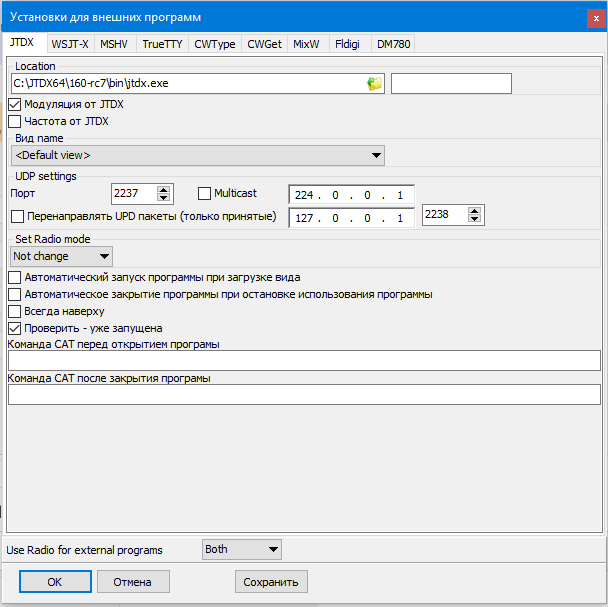Click the empty field right of Location
608x607 pixels.
click(x=451, y=83)
